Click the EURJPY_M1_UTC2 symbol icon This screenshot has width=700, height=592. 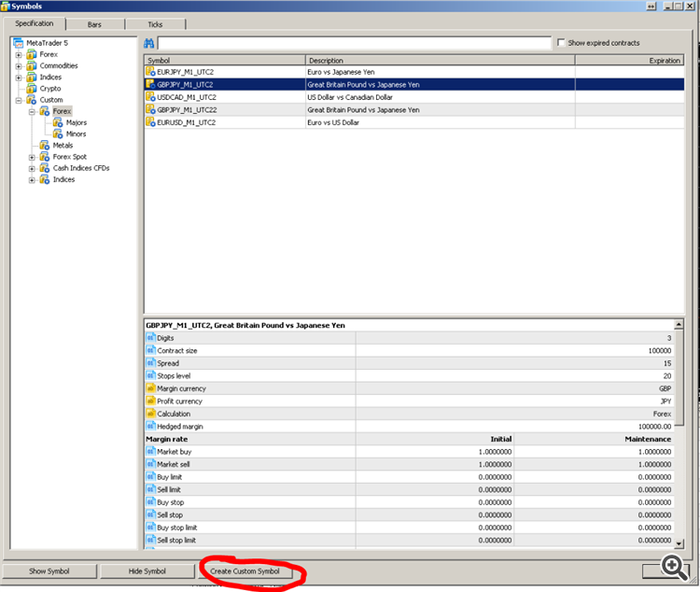click(150, 72)
